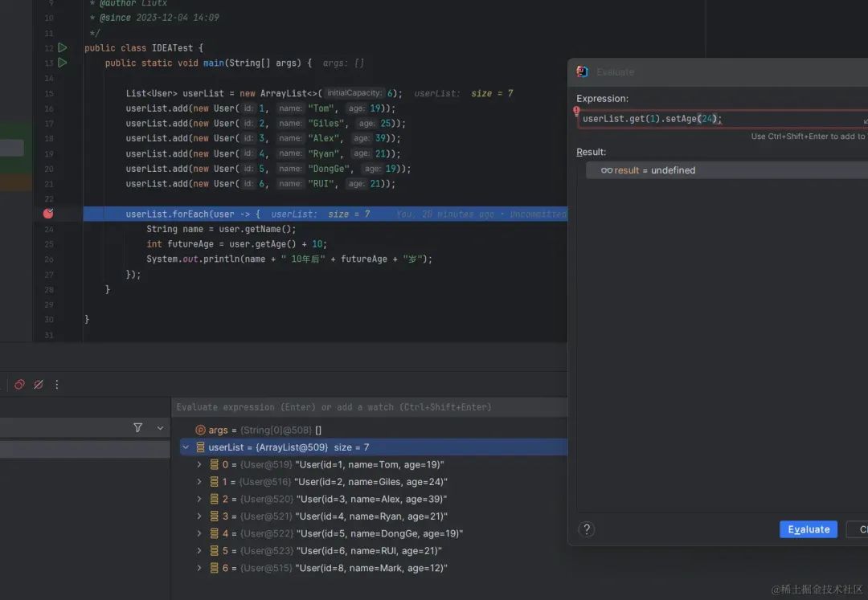This screenshot has height=600, width=868.
Task: Click the red error indicator beside the expression
Action: click(575, 112)
